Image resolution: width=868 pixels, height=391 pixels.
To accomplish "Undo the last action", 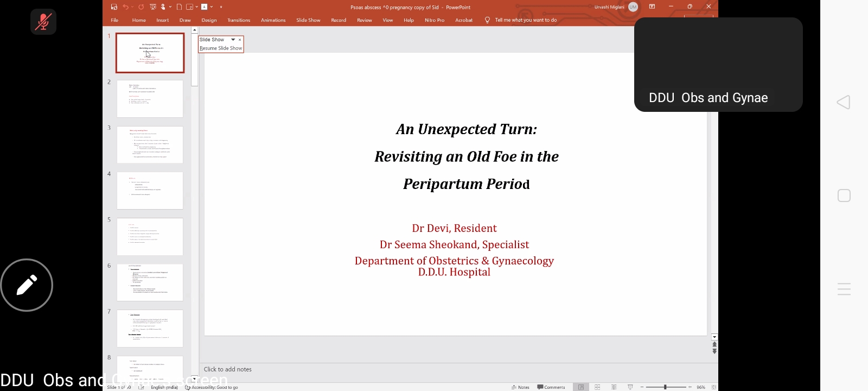I will tap(126, 7).
